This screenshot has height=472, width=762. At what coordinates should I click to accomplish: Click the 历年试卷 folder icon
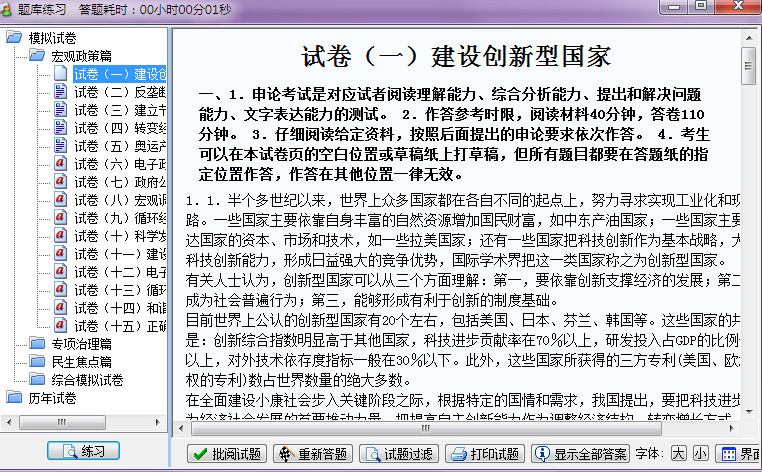[x=14, y=397]
